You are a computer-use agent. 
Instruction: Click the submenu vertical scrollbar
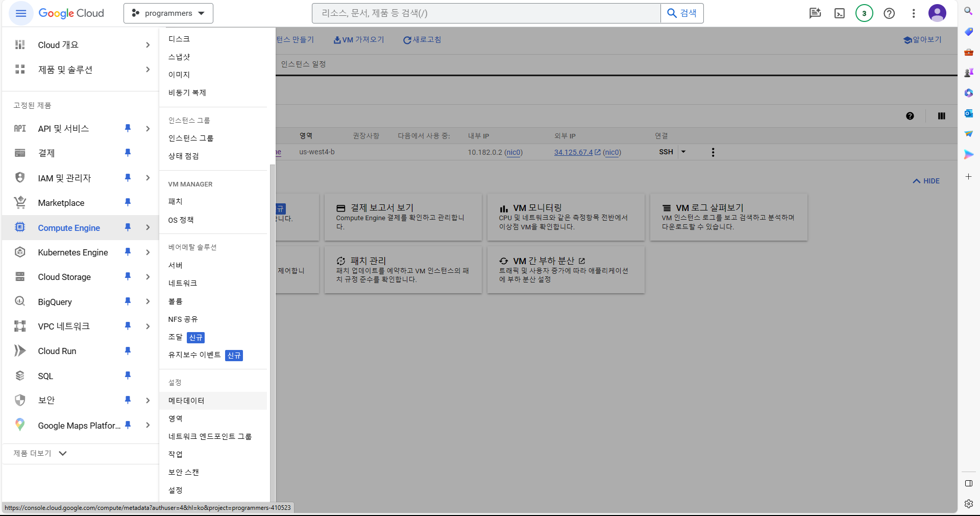point(273,332)
